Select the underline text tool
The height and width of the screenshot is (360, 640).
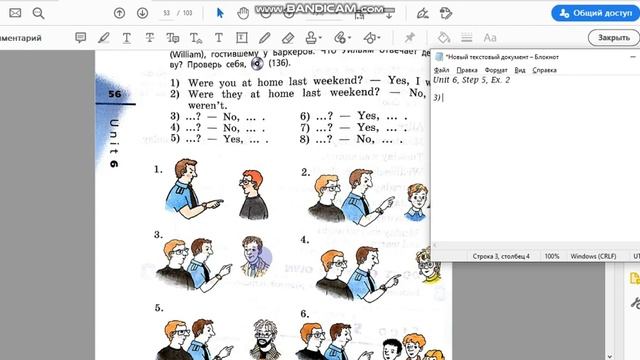(127, 38)
